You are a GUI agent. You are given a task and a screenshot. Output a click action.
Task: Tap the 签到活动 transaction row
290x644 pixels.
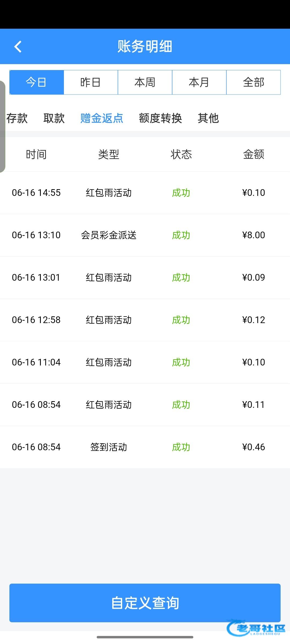pos(145,447)
